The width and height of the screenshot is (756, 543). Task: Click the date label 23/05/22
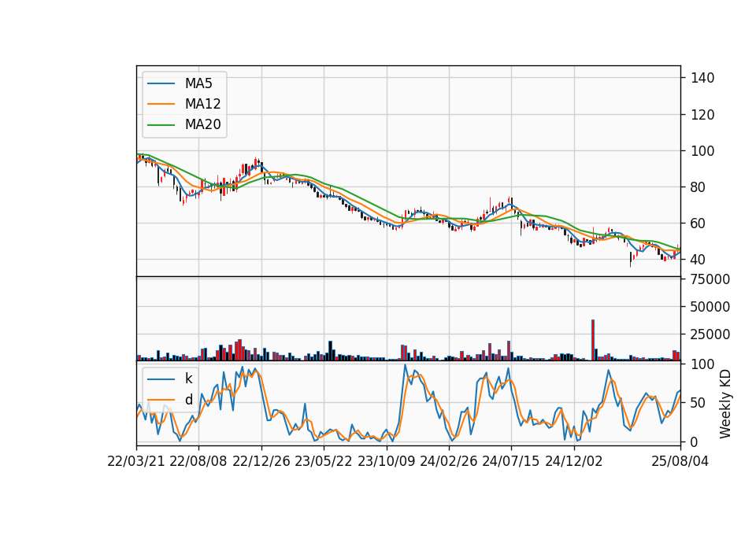(x=324, y=461)
